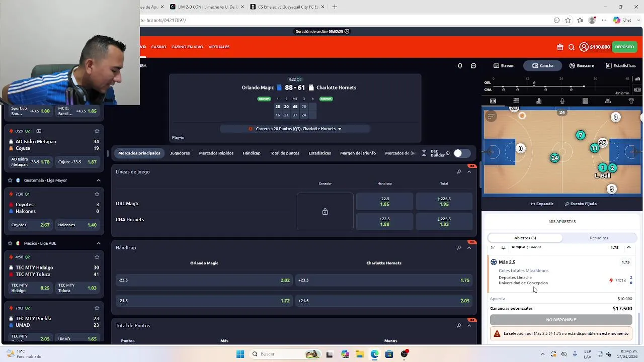The image size is (644, 362).
Task: Open the Estadísticas markets tab
Action: coord(319,153)
